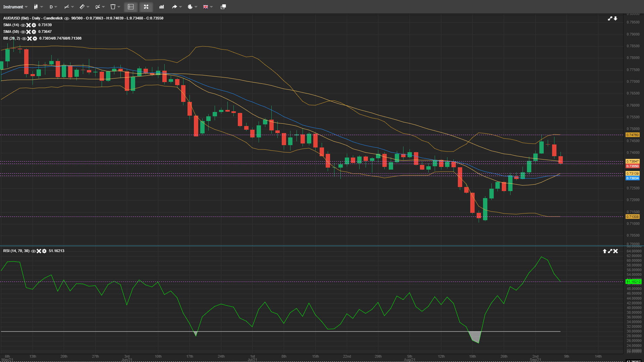Hide the RSI (14, 70, 30) line
The height and width of the screenshot is (362, 644).
(34, 251)
